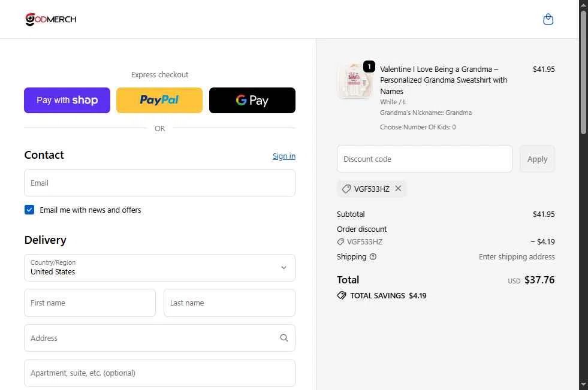
Task: Choose Google Pay express checkout
Action: [x=252, y=101]
